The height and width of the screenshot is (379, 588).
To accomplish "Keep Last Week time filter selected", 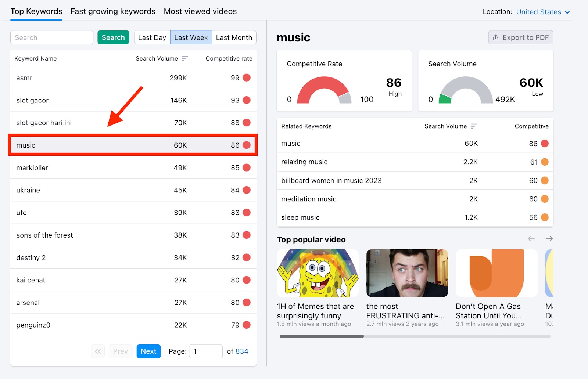I will coord(191,37).
